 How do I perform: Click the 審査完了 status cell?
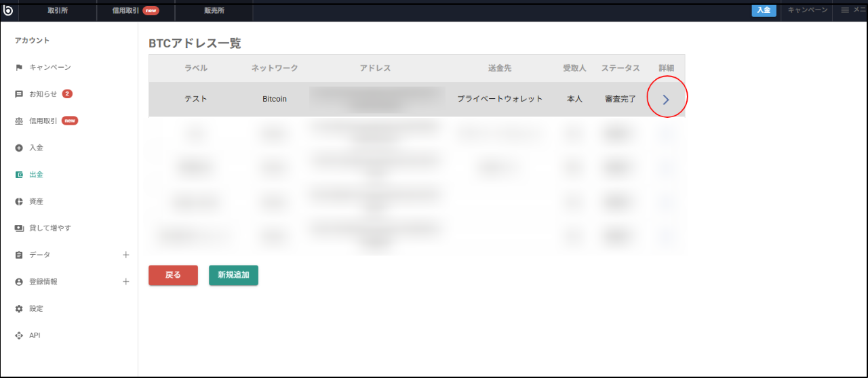(620, 99)
